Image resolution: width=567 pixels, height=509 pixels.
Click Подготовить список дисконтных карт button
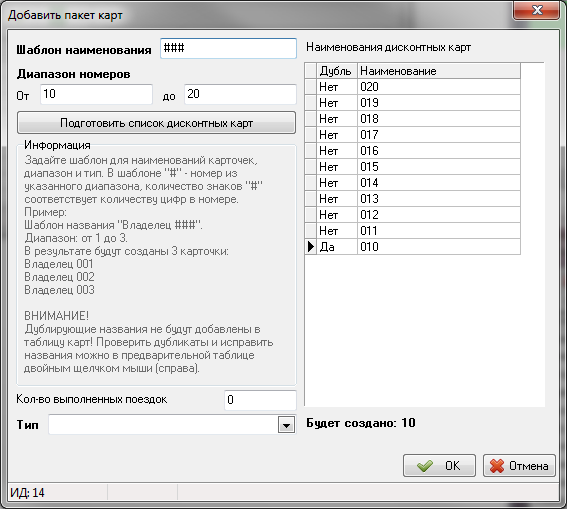pos(156,123)
